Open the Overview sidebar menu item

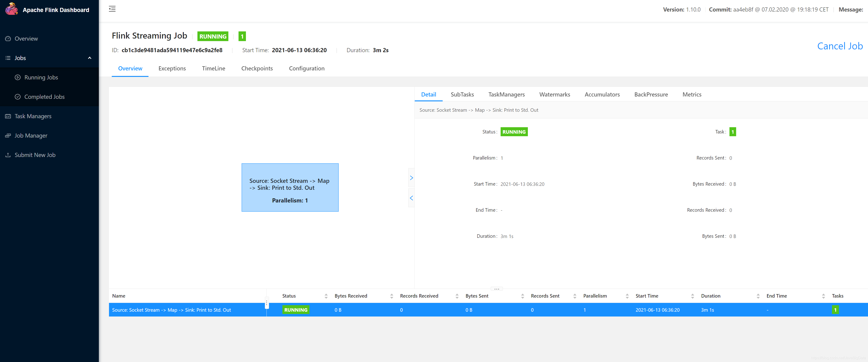pyautogui.click(x=49, y=39)
